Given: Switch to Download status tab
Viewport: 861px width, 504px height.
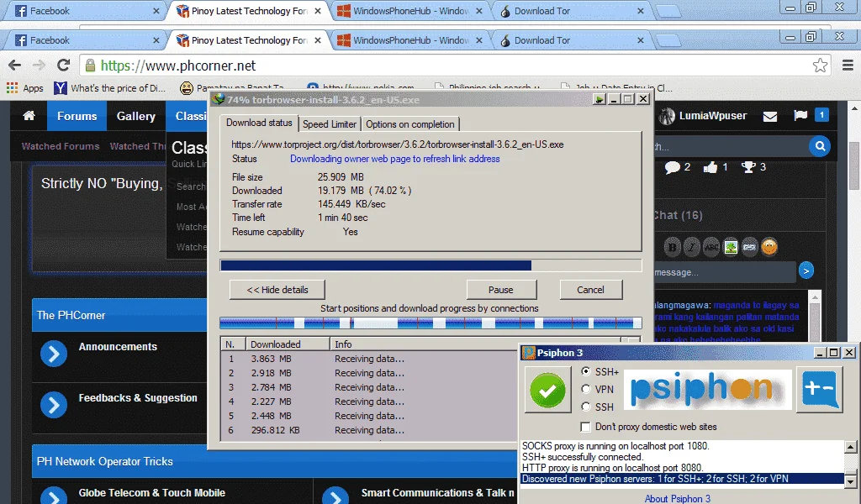Looking at the screenshot, I should click(x=259, y=123).
